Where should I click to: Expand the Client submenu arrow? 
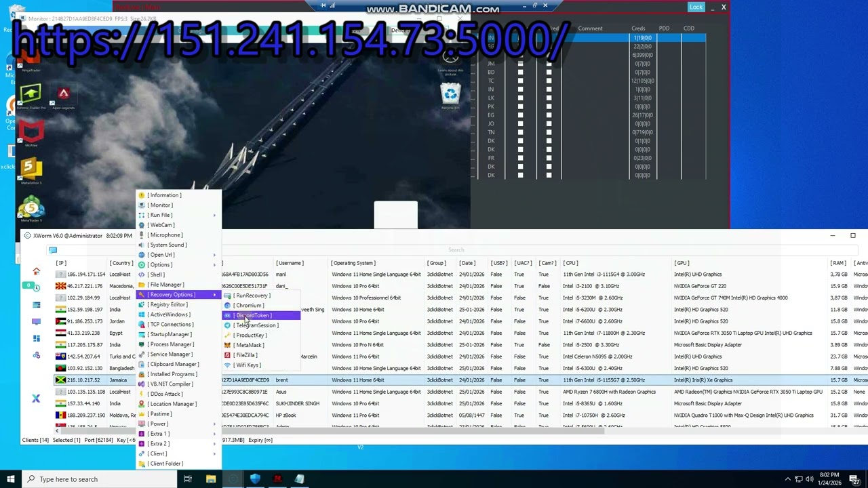pos(214,454)
